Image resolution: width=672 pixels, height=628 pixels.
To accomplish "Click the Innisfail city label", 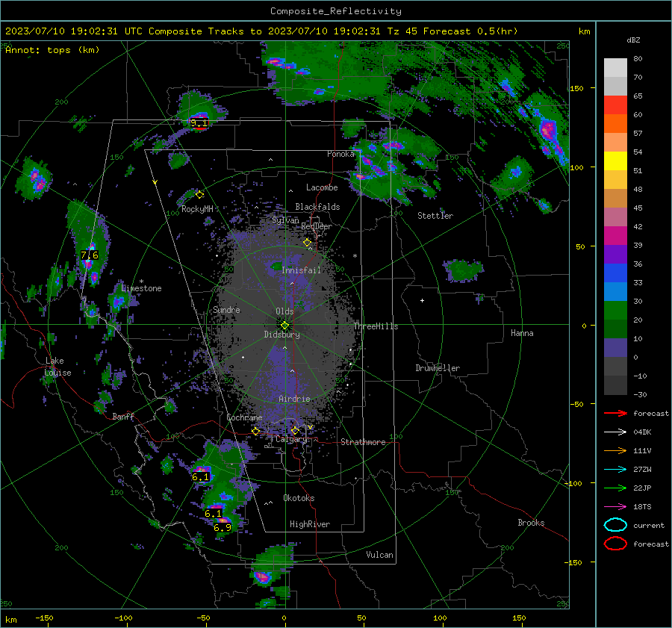I will [301, 270].
